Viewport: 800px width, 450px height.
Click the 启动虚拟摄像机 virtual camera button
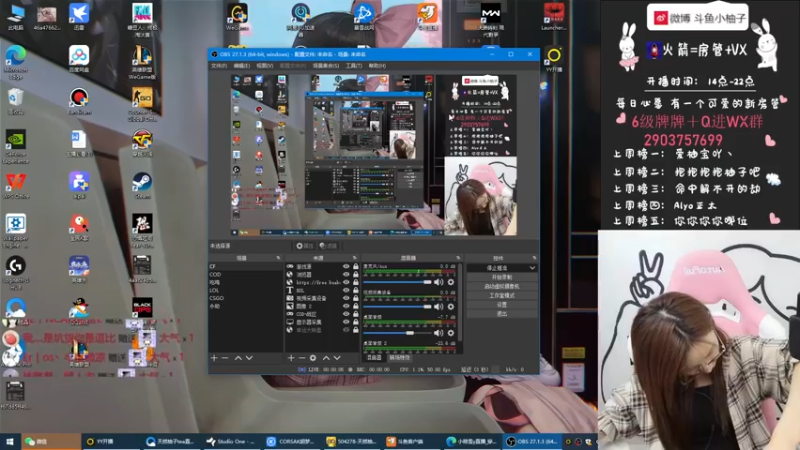click(x=502, y=286)
